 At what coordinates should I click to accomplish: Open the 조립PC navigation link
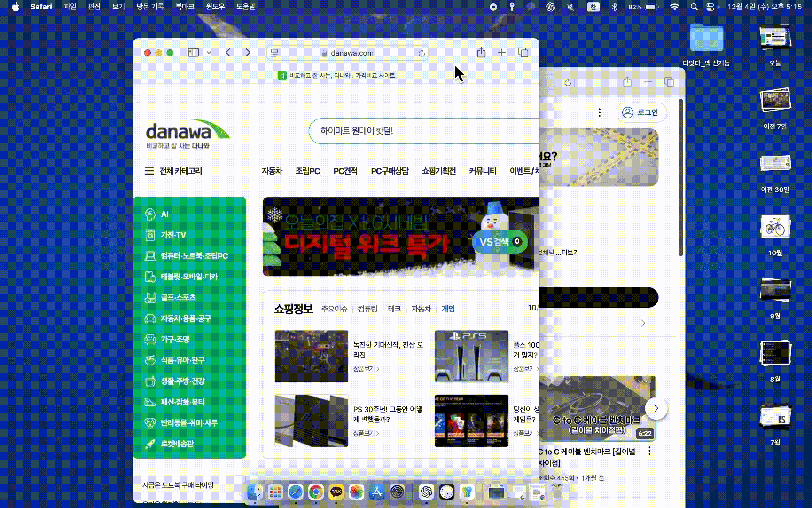(x=308, y=171)
